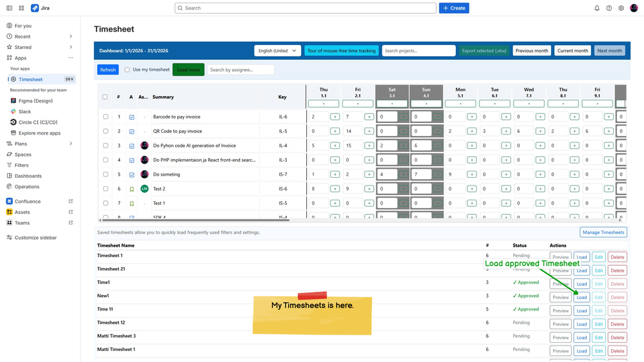
Task: Open Confluence external link icon
Action: pos(71,201)
